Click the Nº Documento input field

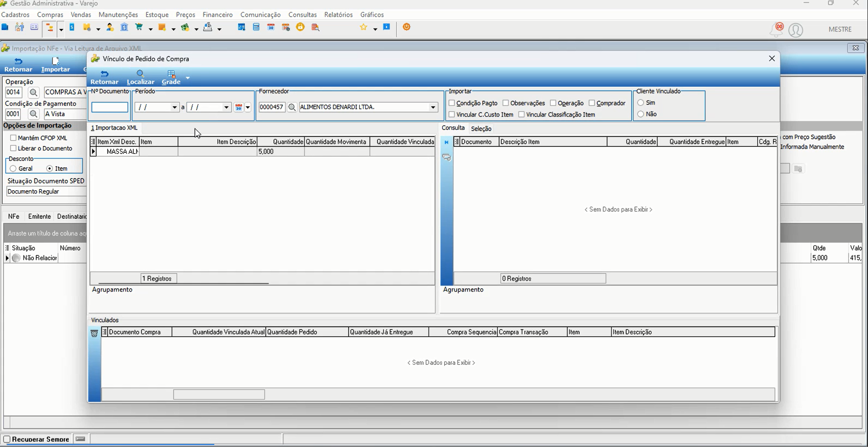[110, 107]
